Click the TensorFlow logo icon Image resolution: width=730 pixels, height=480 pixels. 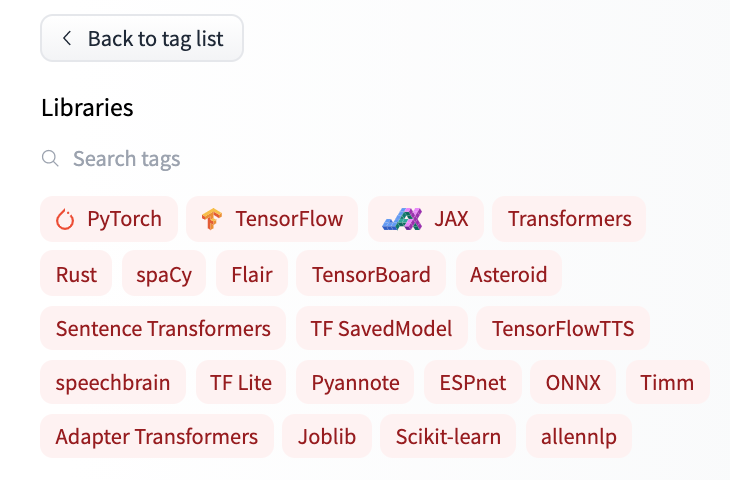212,219
